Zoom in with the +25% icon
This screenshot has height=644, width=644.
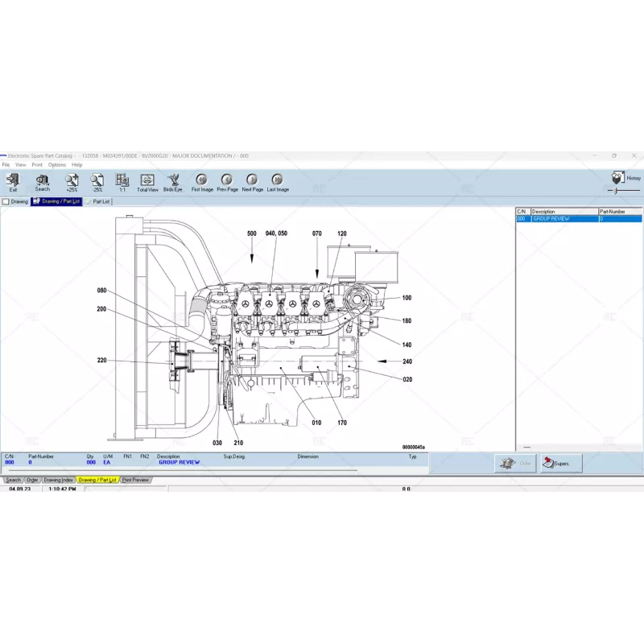coord(72,181)
